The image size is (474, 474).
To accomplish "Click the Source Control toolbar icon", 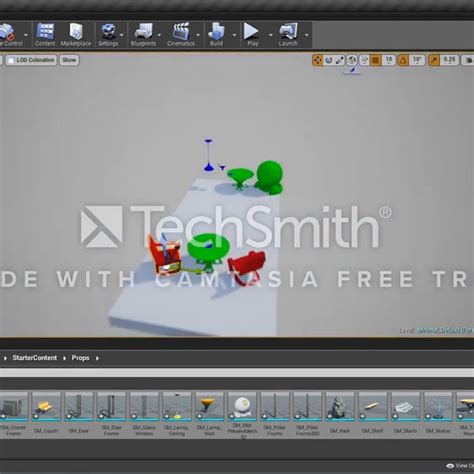I will [x=10, y=34].
